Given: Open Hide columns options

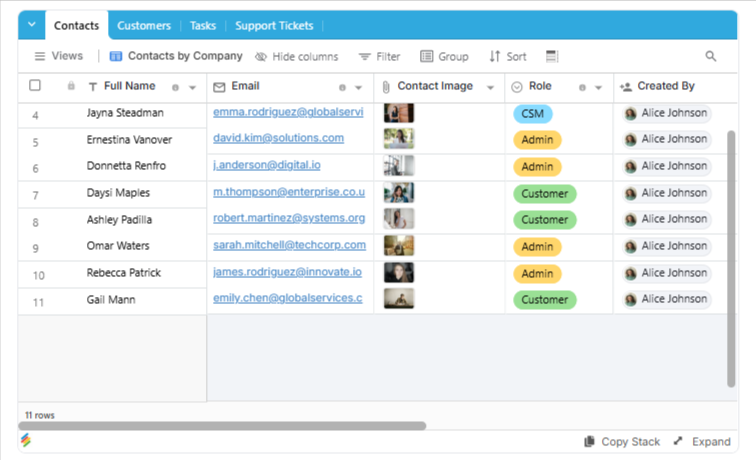Looking at the screenshot, I should pyautogui.click(x=297, y=57).
